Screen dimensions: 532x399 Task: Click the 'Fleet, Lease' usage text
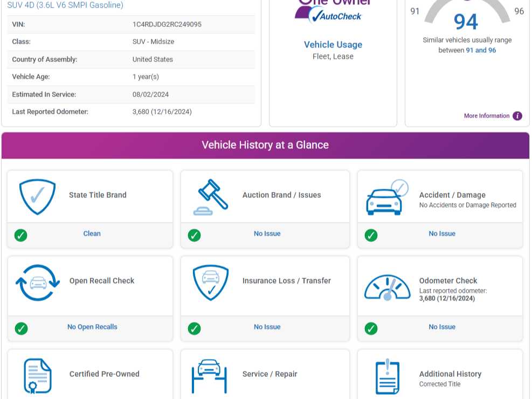[333, 57]
